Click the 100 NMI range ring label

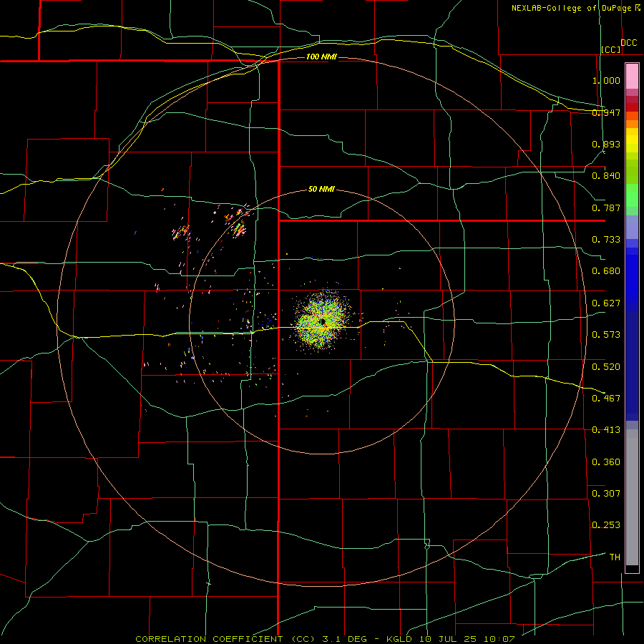pyautogui.click(x=321, y=57)
